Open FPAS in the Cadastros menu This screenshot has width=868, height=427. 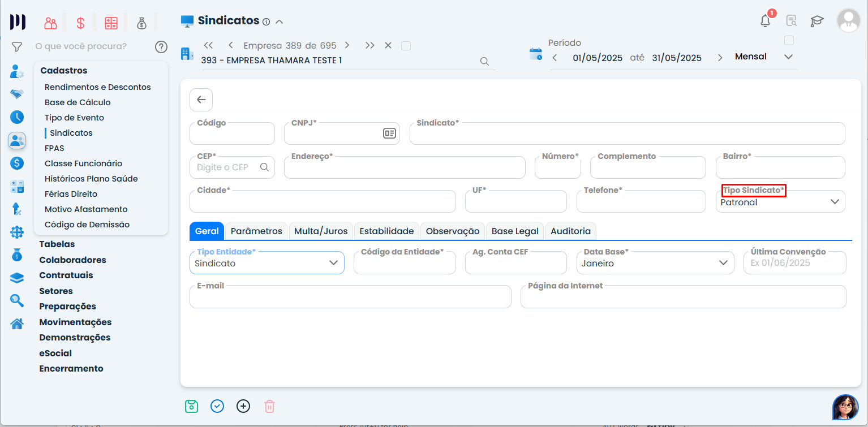[54, 148]
